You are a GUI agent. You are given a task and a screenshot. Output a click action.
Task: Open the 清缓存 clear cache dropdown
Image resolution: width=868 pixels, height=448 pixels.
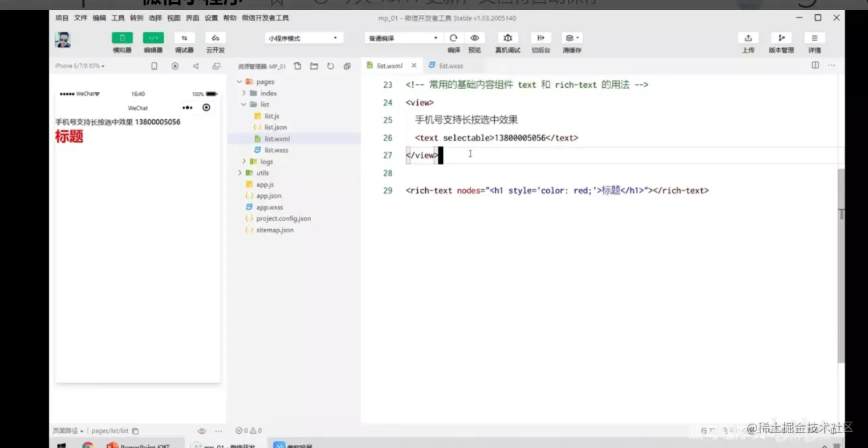(572, 38)
